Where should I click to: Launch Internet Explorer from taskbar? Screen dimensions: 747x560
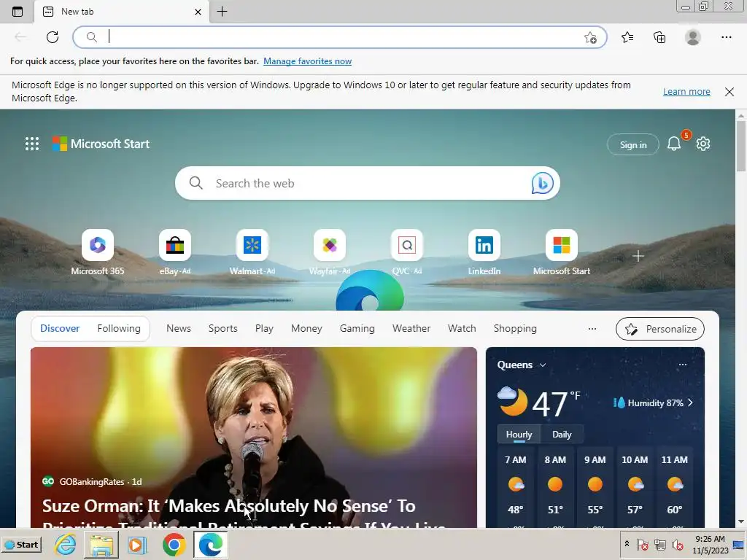pyautogui.click(x=65, y=545)
